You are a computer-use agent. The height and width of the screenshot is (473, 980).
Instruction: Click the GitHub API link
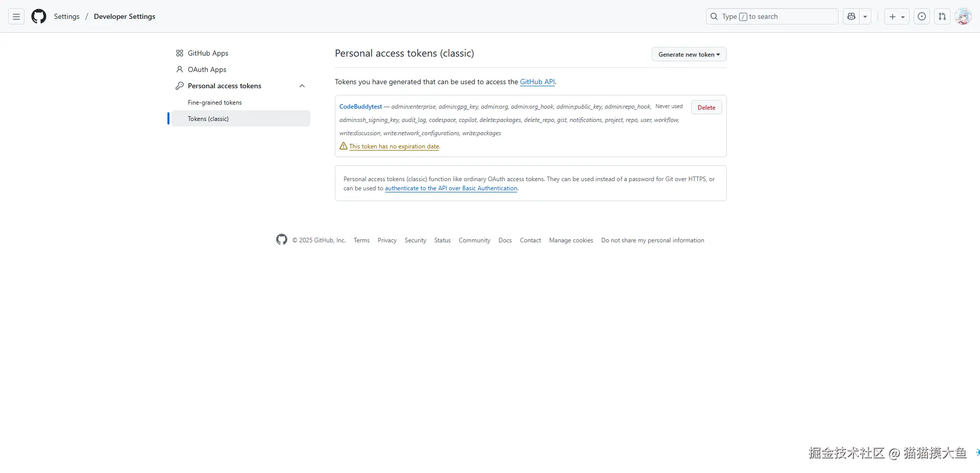pyautogui.click(x=537, y=82)
